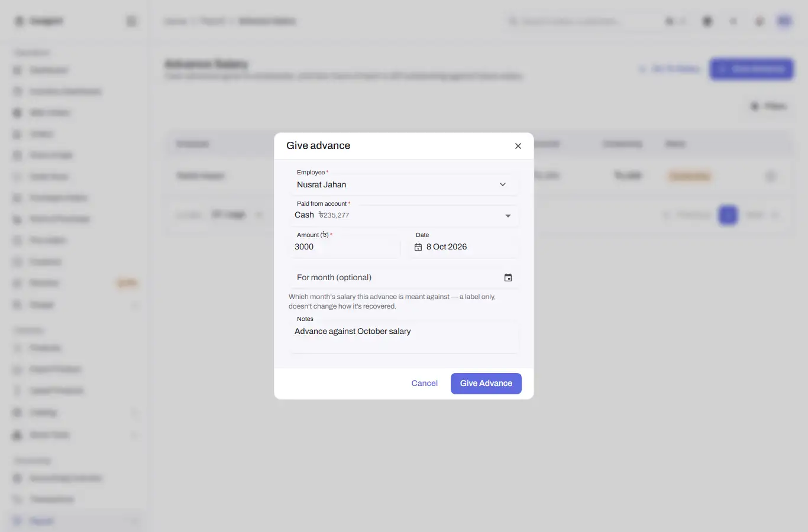Focus the Amount field containing 3000
Image resolution: width=808 pixels, height=532 pixels.
[x=345, y=247]
